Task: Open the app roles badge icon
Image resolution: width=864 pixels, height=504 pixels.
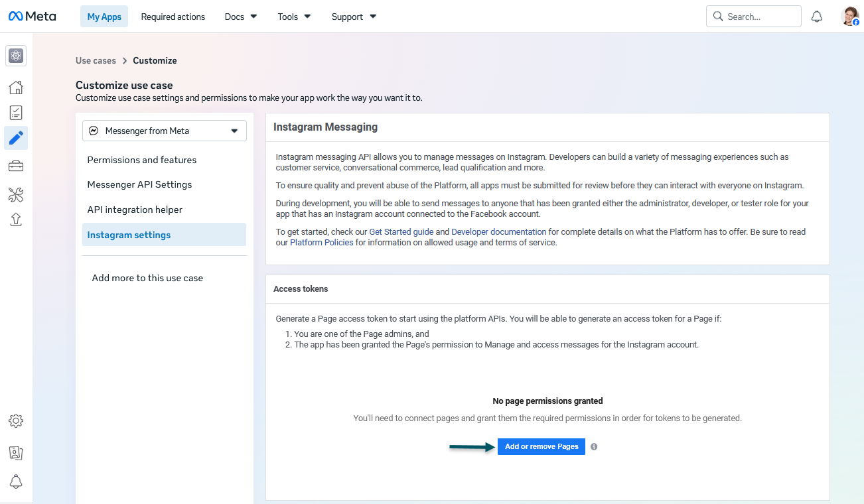Action: tap(16, 453)
